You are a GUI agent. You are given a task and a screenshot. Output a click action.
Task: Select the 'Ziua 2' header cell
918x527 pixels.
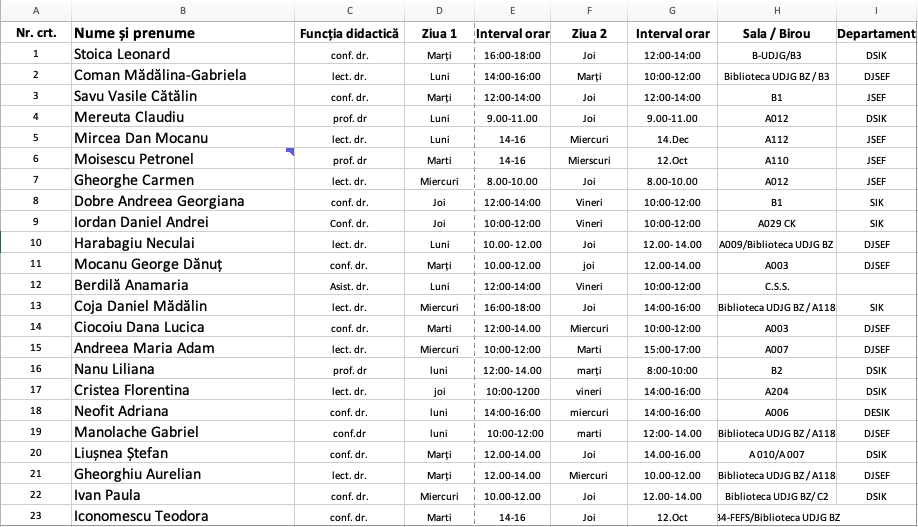pyautogui.click(x=588, y=34)
